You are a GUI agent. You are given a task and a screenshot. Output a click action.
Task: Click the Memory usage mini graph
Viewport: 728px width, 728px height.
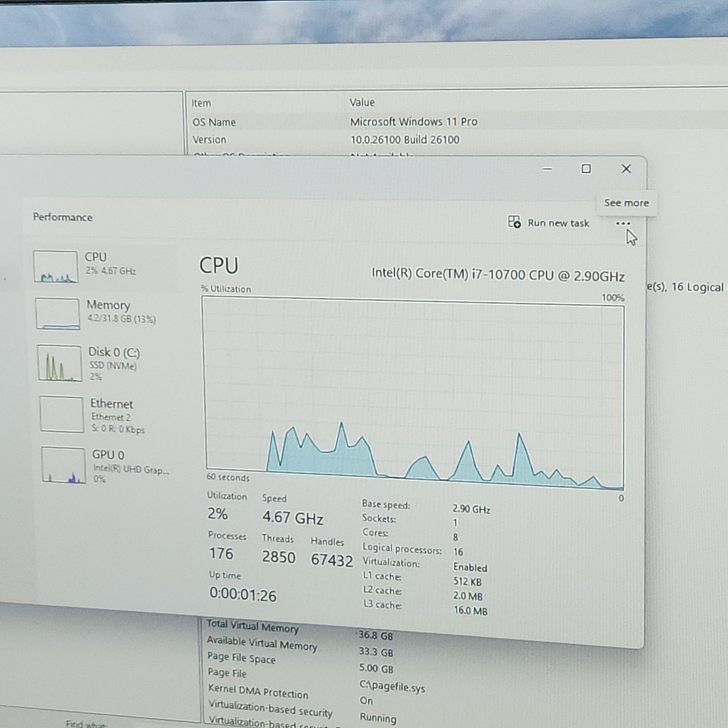click(57, 314)
